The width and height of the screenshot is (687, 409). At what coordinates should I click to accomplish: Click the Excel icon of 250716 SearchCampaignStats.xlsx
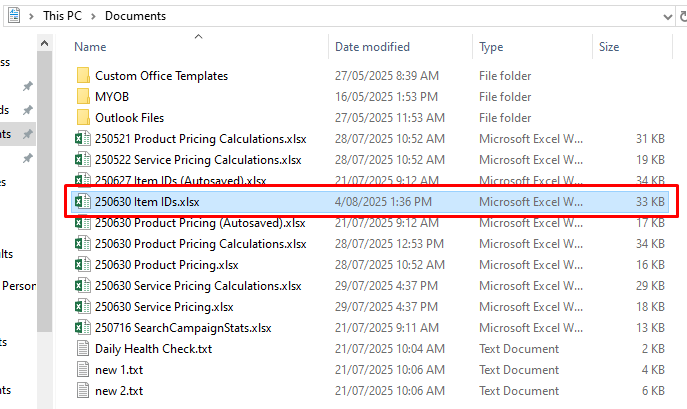82,327
